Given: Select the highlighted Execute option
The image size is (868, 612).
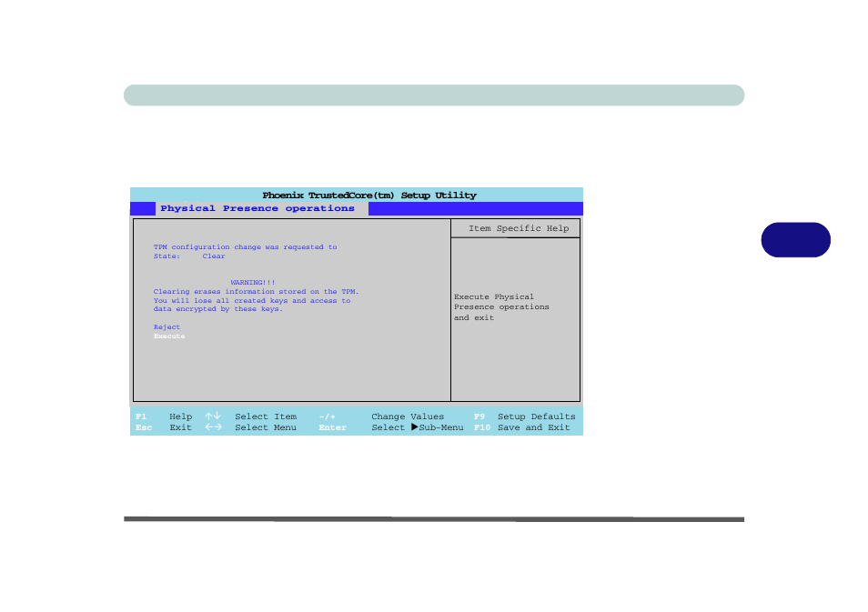Looking at the screenshot, I should (x=169, y=336).
